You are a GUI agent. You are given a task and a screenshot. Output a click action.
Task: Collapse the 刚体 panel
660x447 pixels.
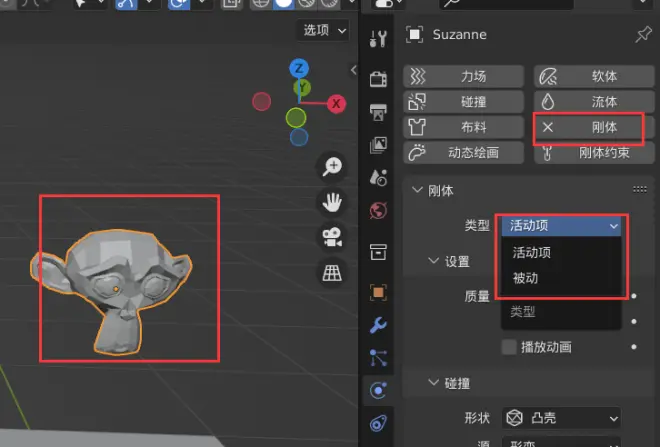coord(417,190)
